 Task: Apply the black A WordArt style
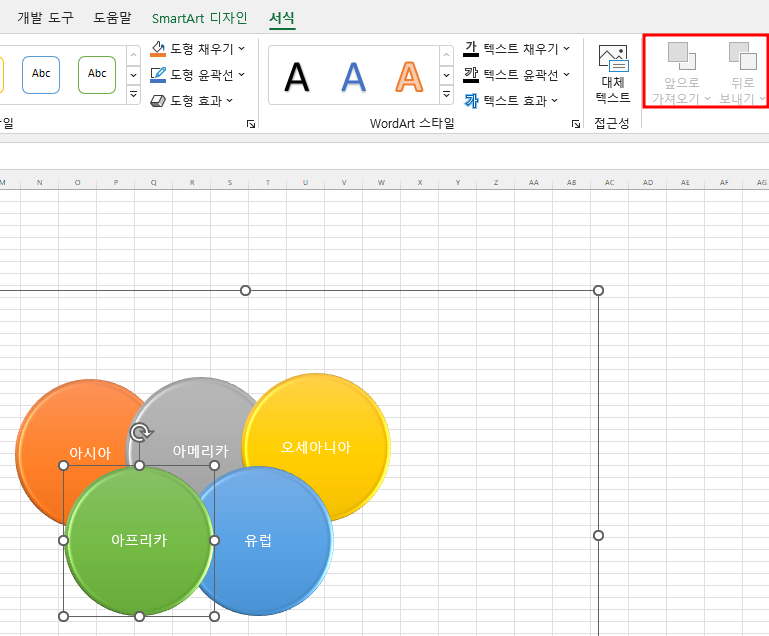click(297, 76)
